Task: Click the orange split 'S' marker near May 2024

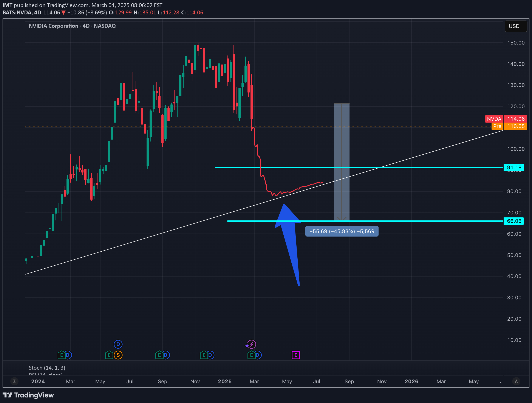Action: click(118, 355)
